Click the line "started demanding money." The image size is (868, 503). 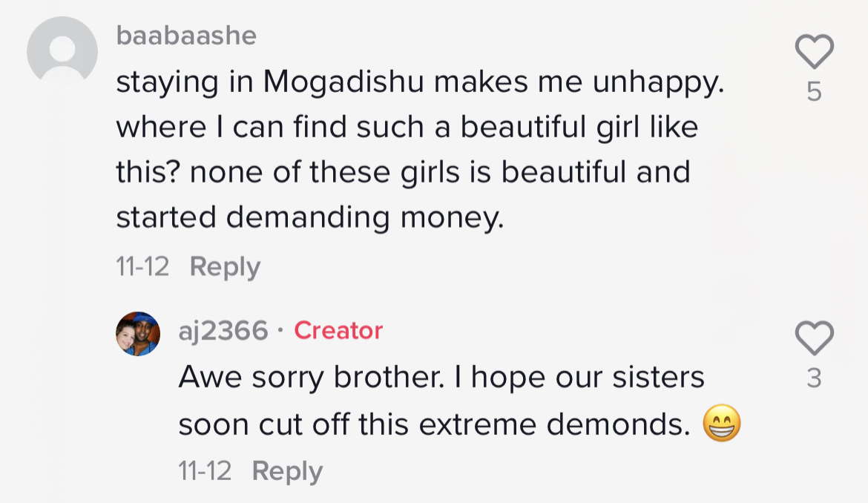pos(309,217)
